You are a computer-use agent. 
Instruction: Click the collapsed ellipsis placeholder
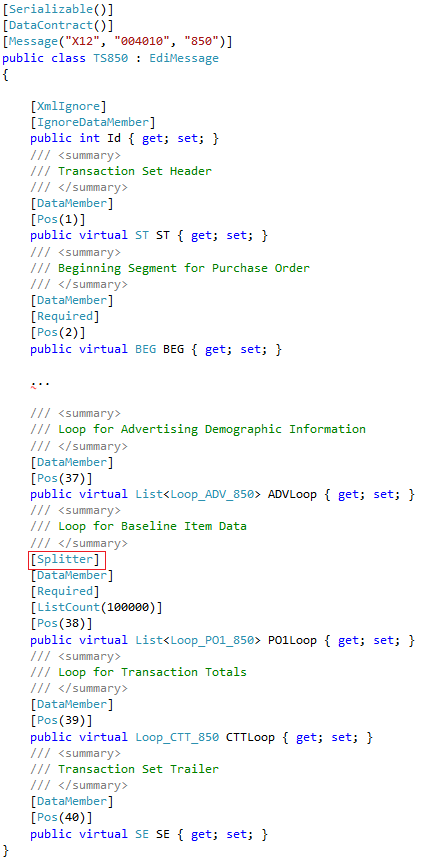(40, 382)
